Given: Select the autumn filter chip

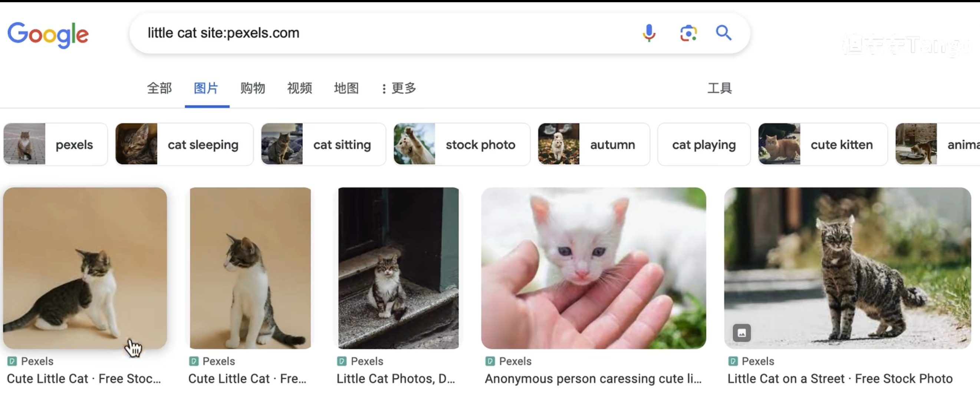Looking at the screenshot, I should tap(594, 144).
